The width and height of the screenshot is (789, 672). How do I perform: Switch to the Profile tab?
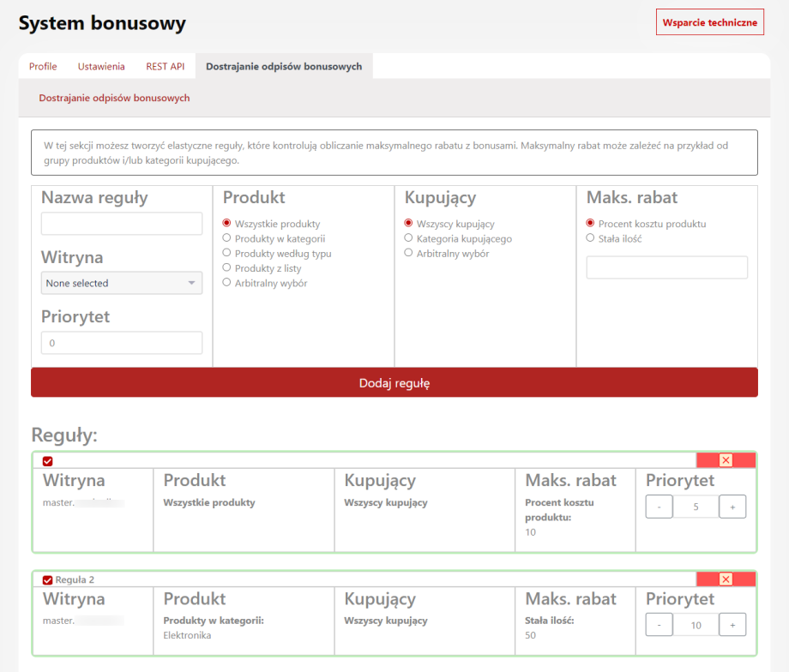[43, 67]
